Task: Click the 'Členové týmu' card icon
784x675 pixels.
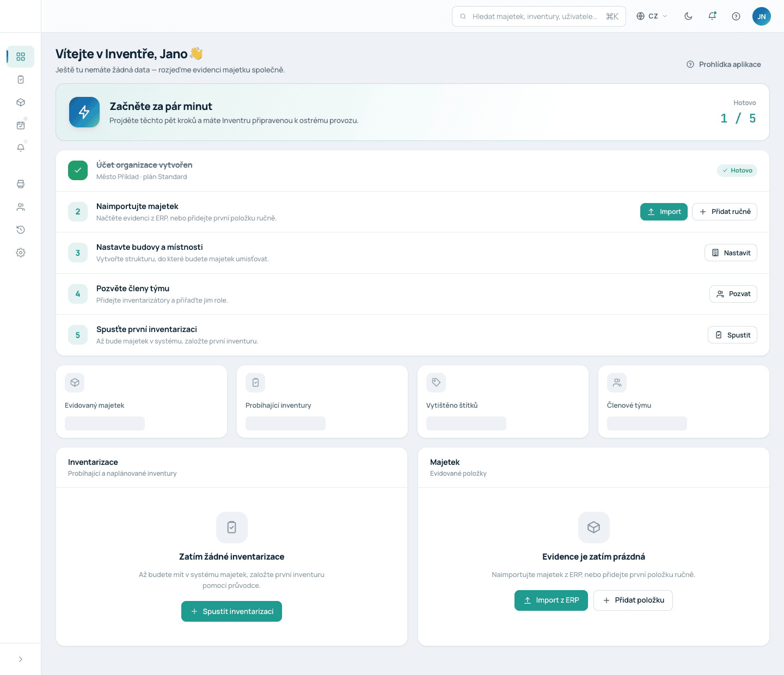Action: [617, 383]
